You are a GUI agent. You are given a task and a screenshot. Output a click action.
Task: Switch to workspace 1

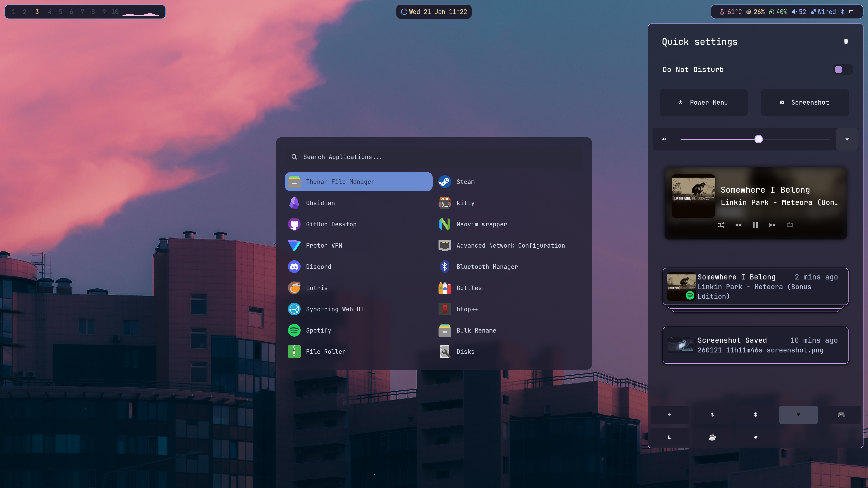[14, 12]
